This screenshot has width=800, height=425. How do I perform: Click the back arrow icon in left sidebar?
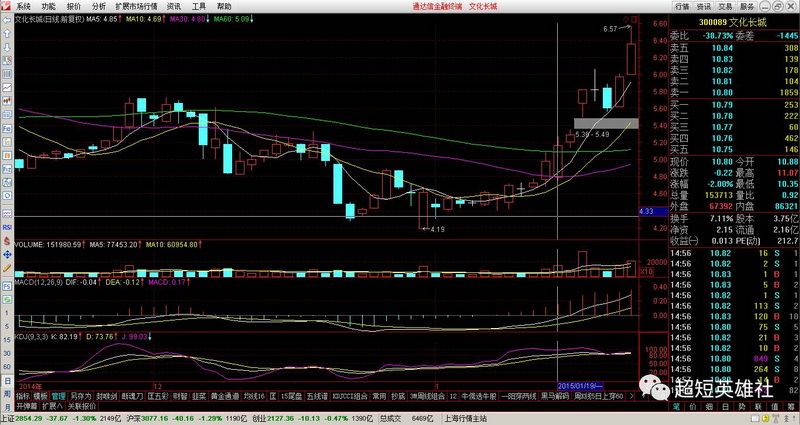click(x=6, y=20)
